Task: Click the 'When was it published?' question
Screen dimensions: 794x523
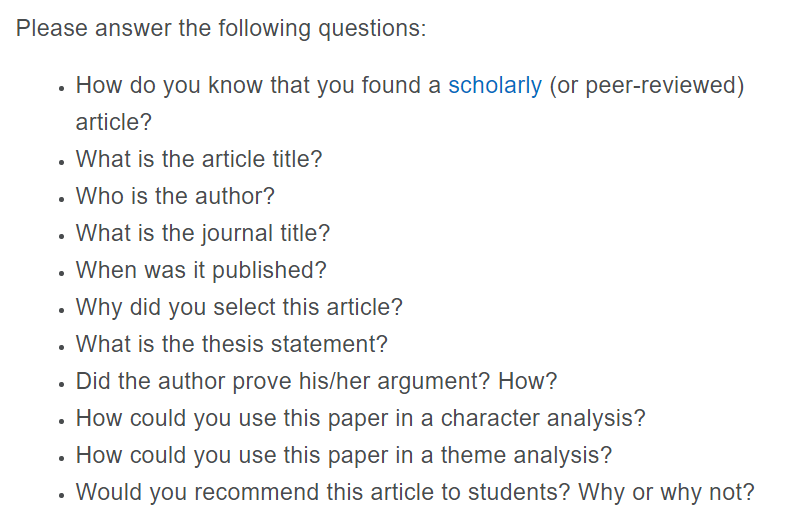Action: 202,270
